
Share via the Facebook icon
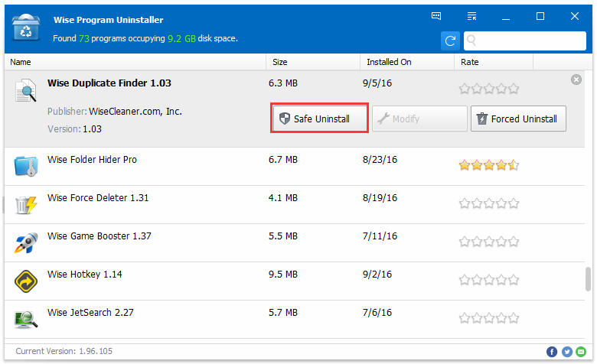(x=552, y=352)
